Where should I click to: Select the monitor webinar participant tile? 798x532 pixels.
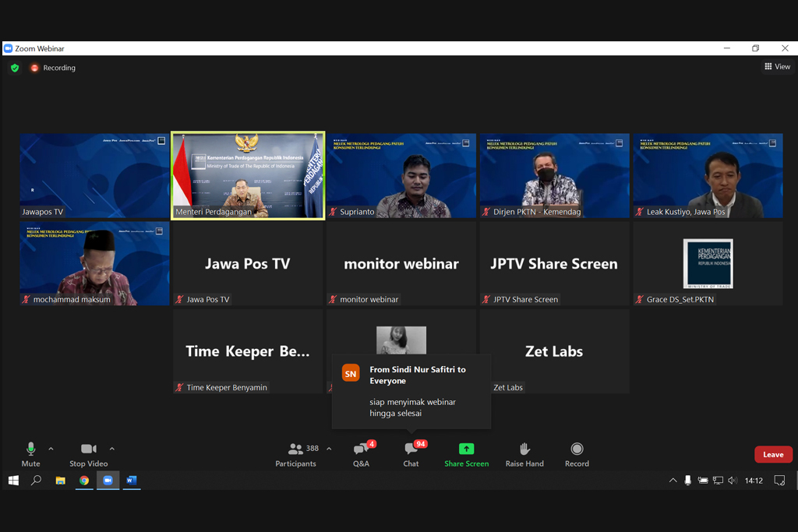click(x=401, y=263)
